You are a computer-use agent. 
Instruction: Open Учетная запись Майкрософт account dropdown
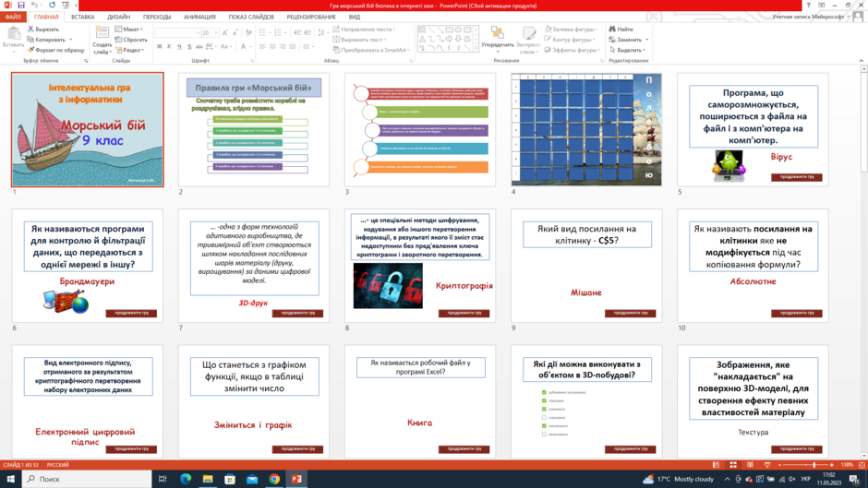tap(811, 17)
